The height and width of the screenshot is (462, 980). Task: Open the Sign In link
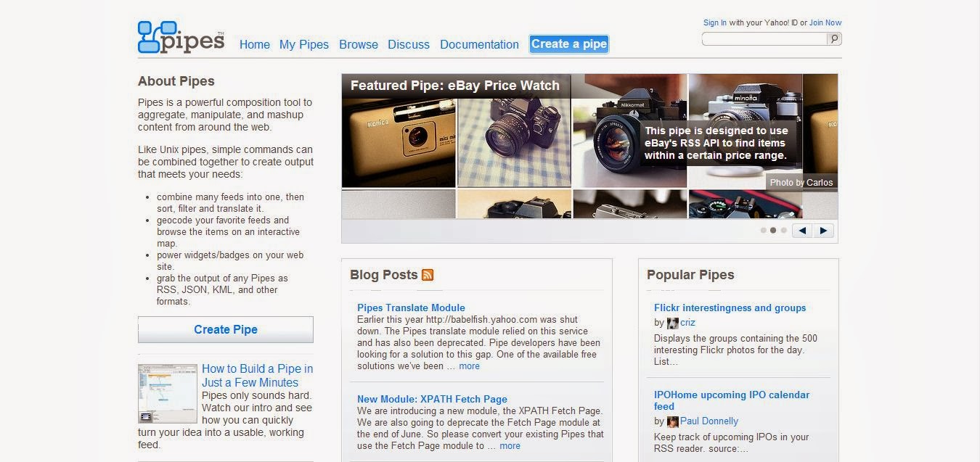coord(715,22)
